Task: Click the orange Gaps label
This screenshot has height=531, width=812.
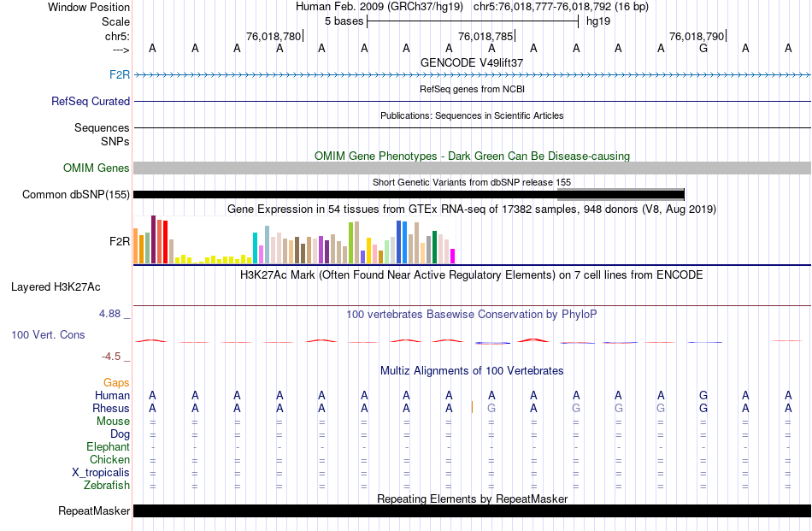Action: (116, 383)
